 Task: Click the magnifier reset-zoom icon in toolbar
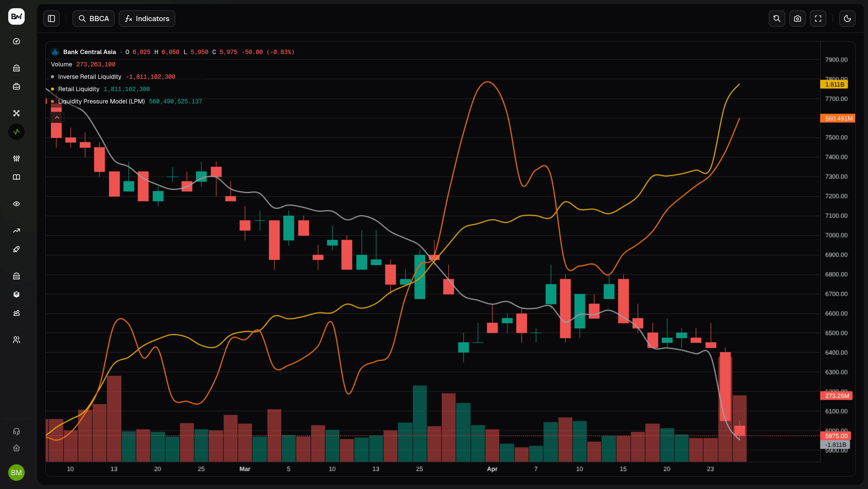tap(777, 19)
